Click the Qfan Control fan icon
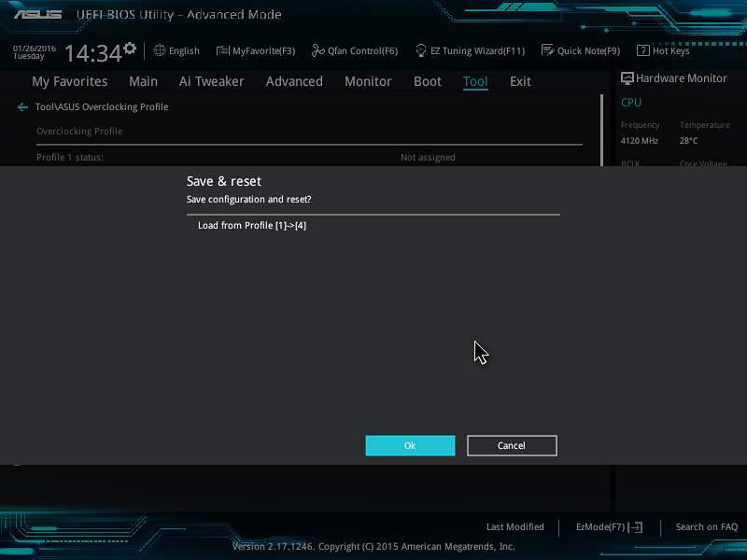747x560 pixels. [x=317, y=50]
